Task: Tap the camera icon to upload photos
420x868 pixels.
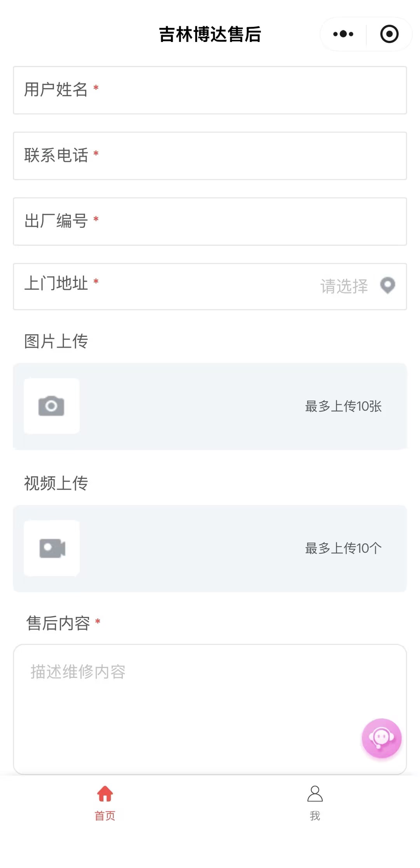Action: (x=52, y=406)
